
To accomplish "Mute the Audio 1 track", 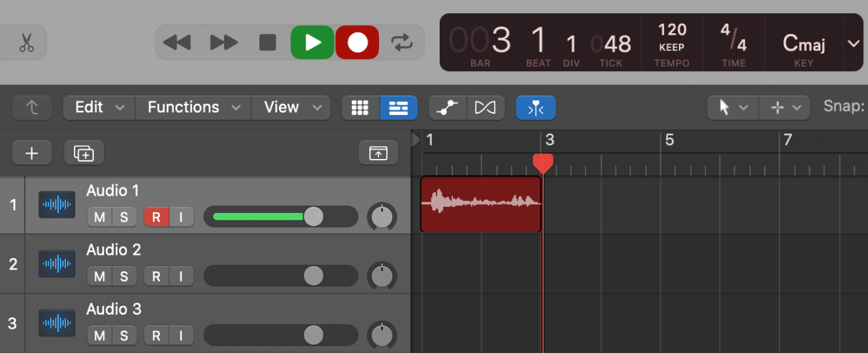I will click(99, 217).
